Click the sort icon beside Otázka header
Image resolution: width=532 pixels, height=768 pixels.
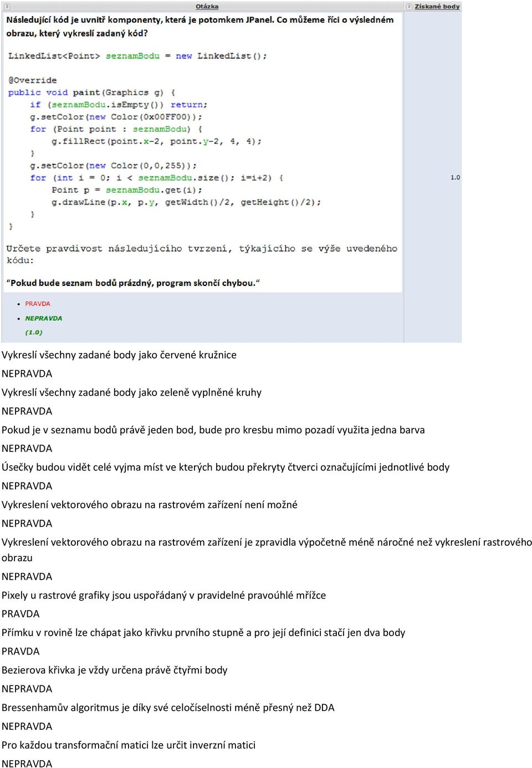pyautogui.click(x=7, y=7)
